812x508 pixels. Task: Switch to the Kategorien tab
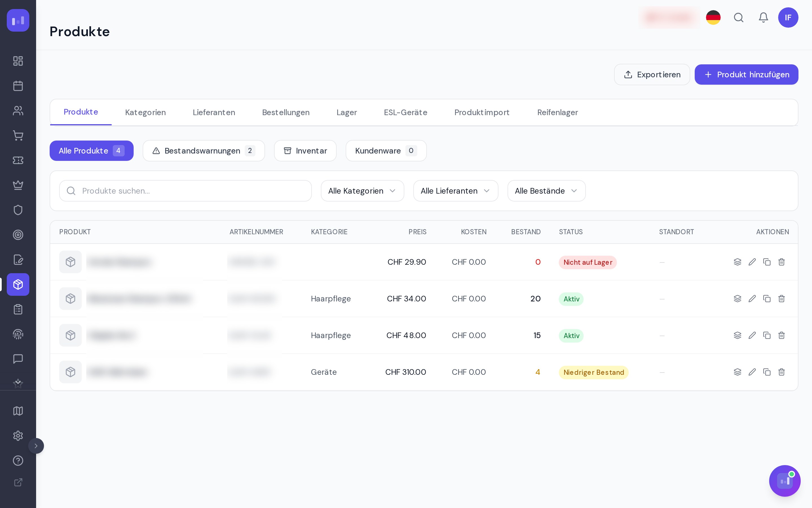coord(145,113)
